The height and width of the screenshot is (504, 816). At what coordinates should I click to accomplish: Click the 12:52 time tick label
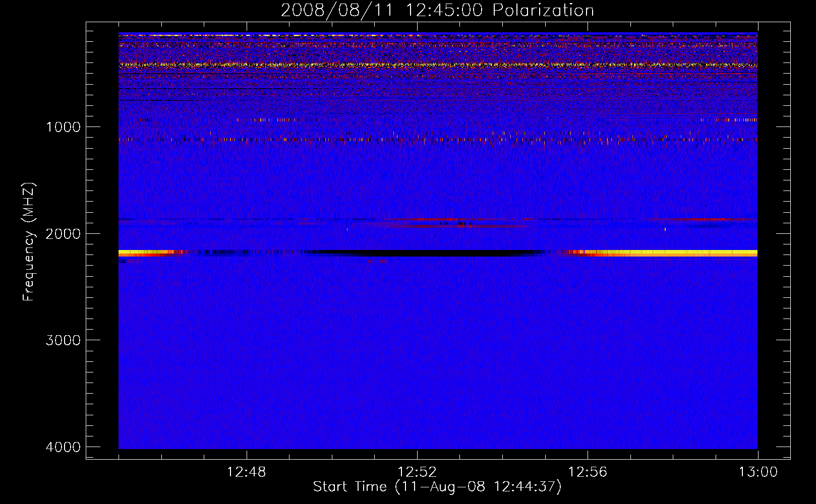coord(417,472)
